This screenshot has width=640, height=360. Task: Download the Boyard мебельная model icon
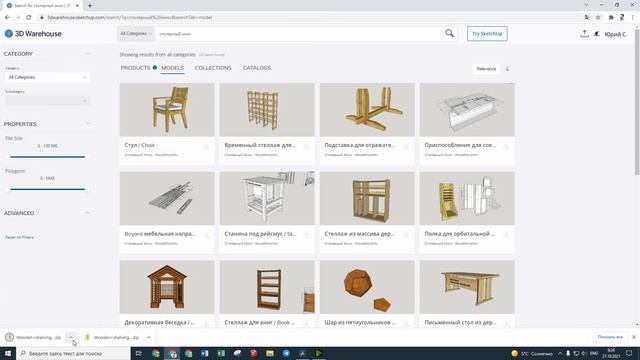point(206,235)
